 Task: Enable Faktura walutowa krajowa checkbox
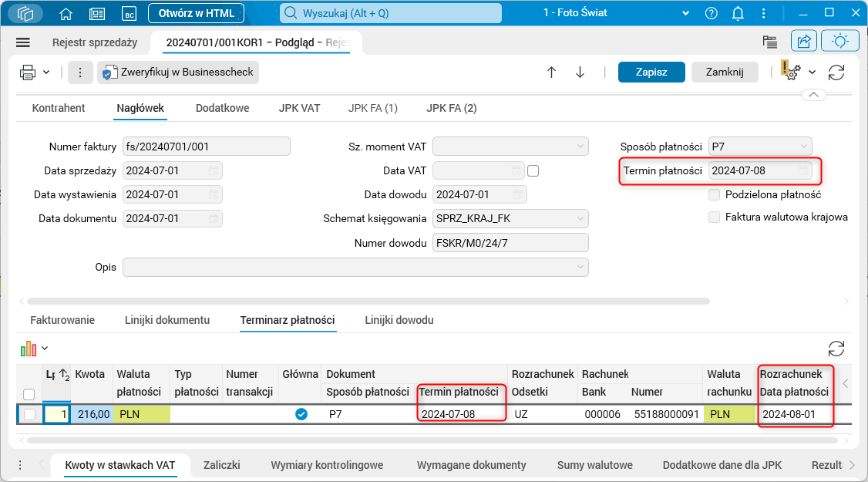point(714,217)
